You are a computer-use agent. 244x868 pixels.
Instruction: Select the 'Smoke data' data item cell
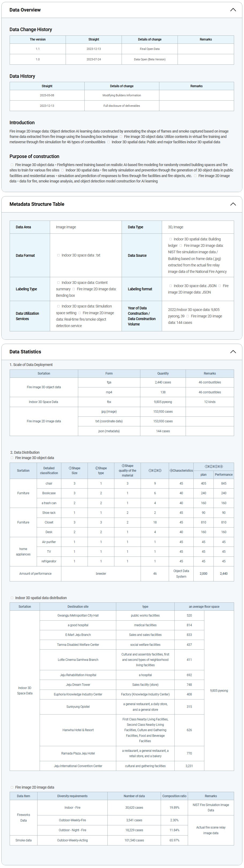click(24, 840)
